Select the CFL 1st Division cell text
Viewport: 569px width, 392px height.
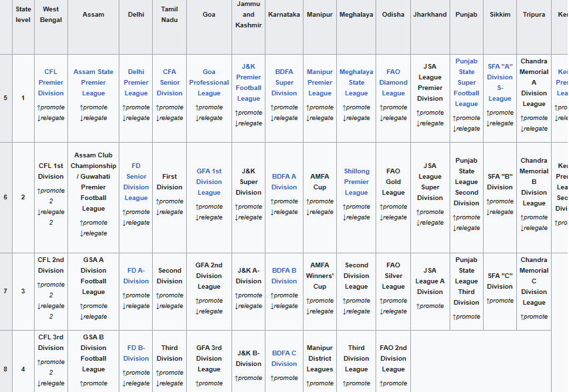coord(51,171)
